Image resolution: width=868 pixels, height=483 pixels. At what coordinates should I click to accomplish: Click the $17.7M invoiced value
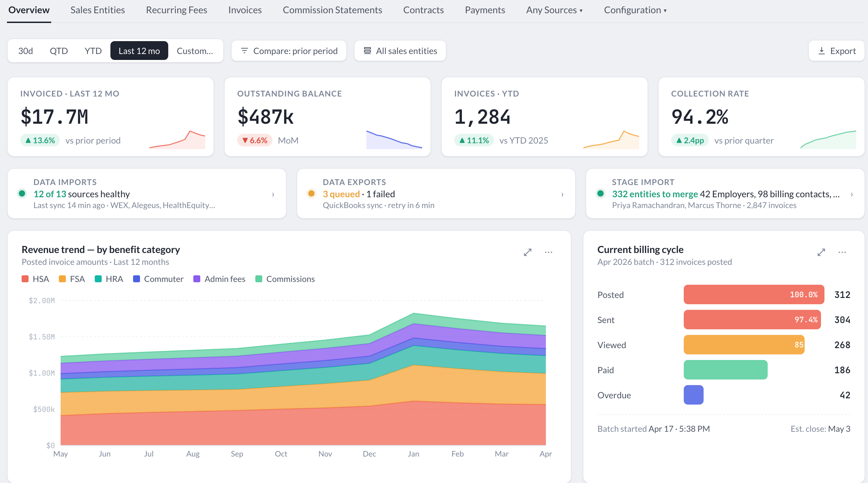click(x=54, y=117)
